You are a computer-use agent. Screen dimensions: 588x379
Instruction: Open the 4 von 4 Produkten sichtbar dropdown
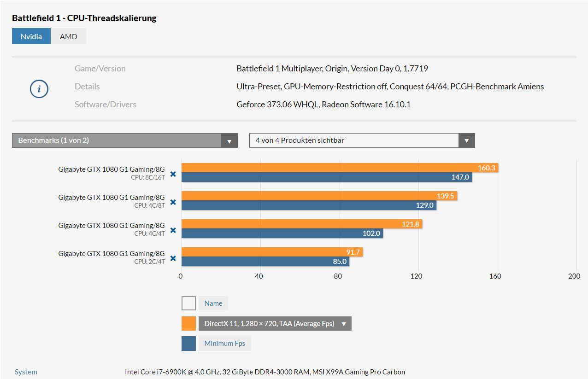click(x=362, y=140)
